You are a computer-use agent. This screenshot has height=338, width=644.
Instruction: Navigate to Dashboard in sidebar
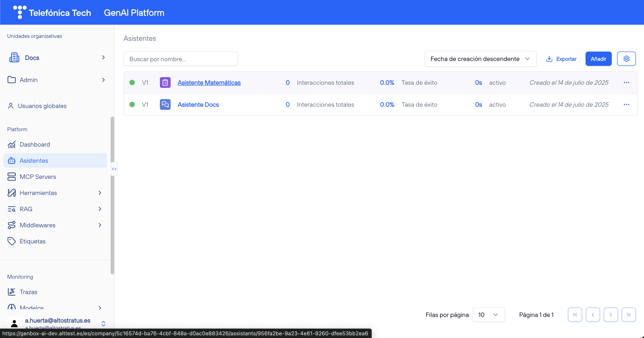pyautogui.click(x=35, y=144)
